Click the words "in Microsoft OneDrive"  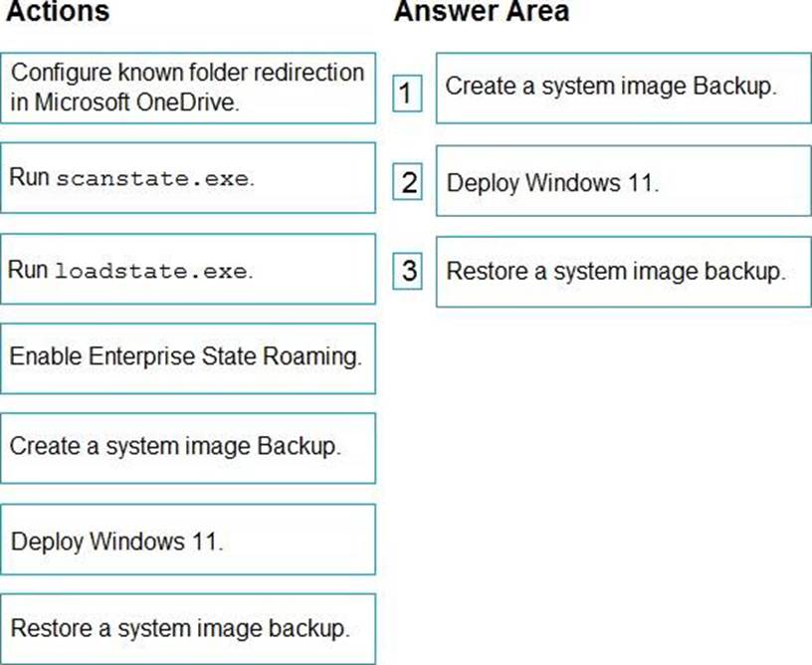coord(124,103)
